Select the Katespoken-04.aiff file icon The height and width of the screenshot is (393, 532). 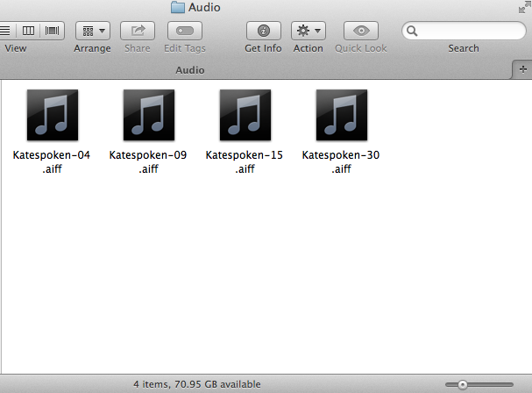tap(53, 115)
